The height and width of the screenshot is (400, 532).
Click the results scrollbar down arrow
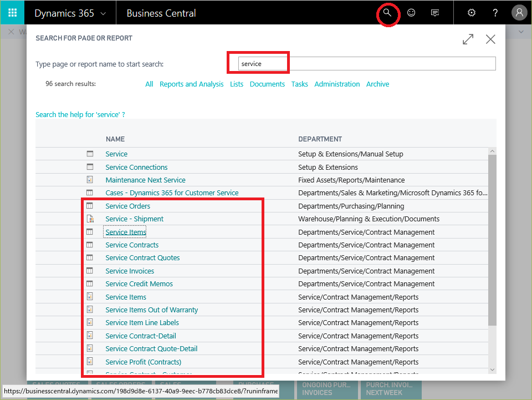coord(492,369)
